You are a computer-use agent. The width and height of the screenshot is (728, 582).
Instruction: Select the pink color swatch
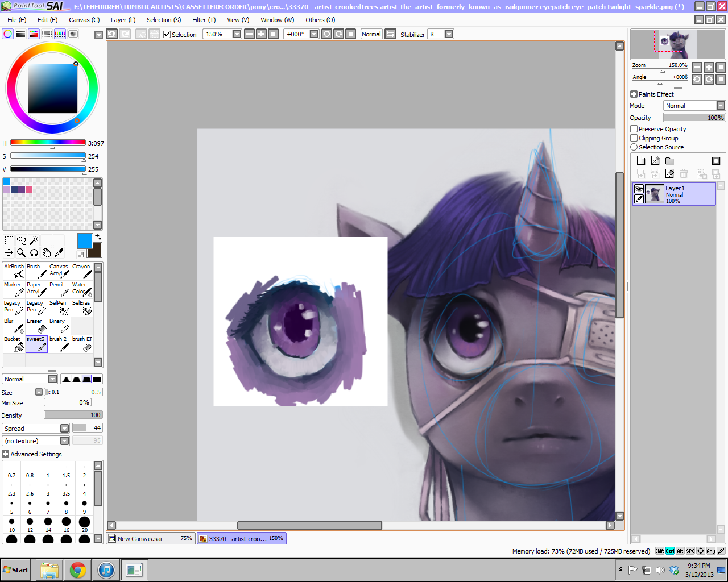coord(29,189)
